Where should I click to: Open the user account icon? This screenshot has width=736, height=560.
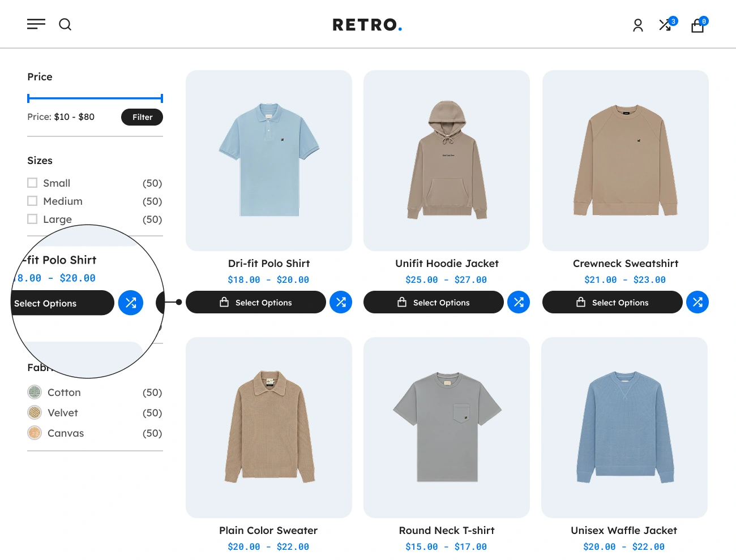638,25
